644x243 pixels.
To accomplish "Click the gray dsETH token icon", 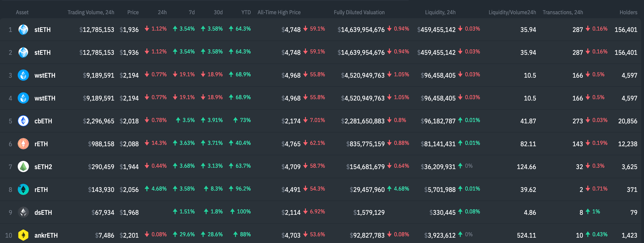I will [23, 212].
